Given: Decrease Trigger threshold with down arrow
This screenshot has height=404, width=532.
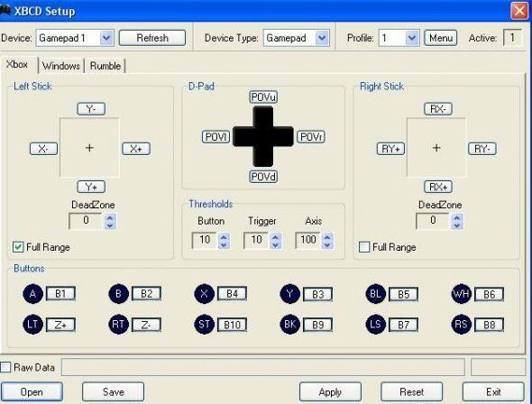Looking at the screenshot, I should coord(276,245).
